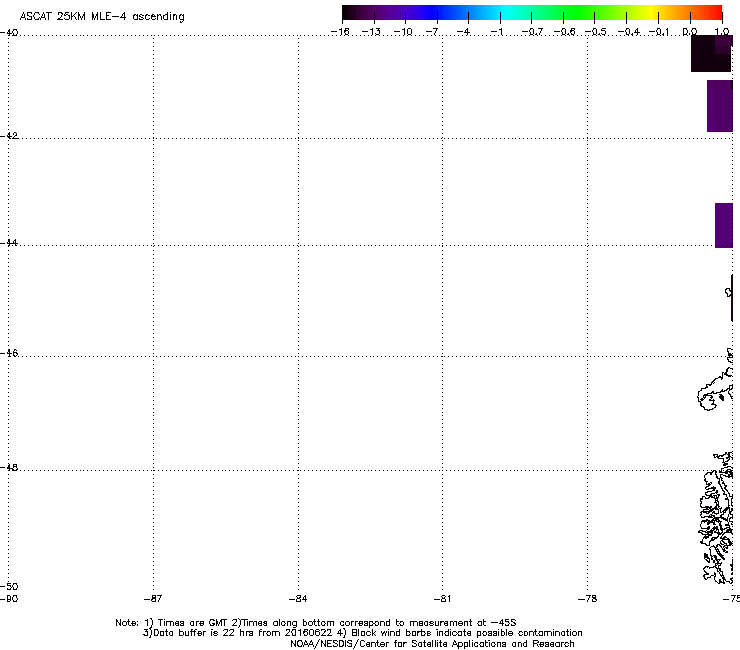
Task: Click the -90 longitude axis label
Action: (x=9, y=599)
